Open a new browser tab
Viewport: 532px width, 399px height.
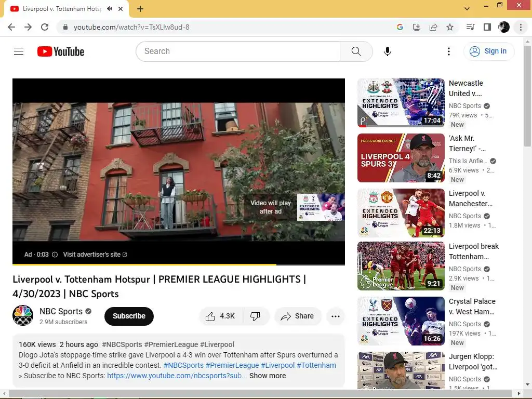coord(140,9)
